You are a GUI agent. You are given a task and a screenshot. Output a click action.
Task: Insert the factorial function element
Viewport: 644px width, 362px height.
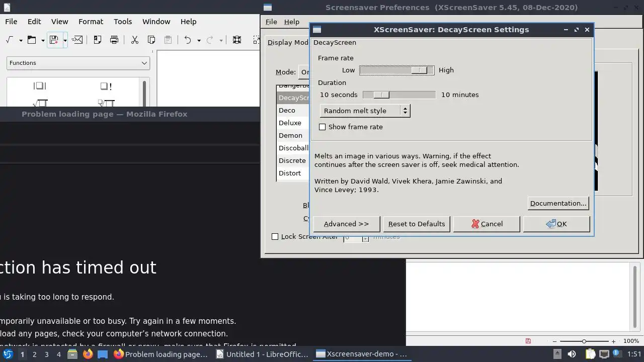(106, 86)
